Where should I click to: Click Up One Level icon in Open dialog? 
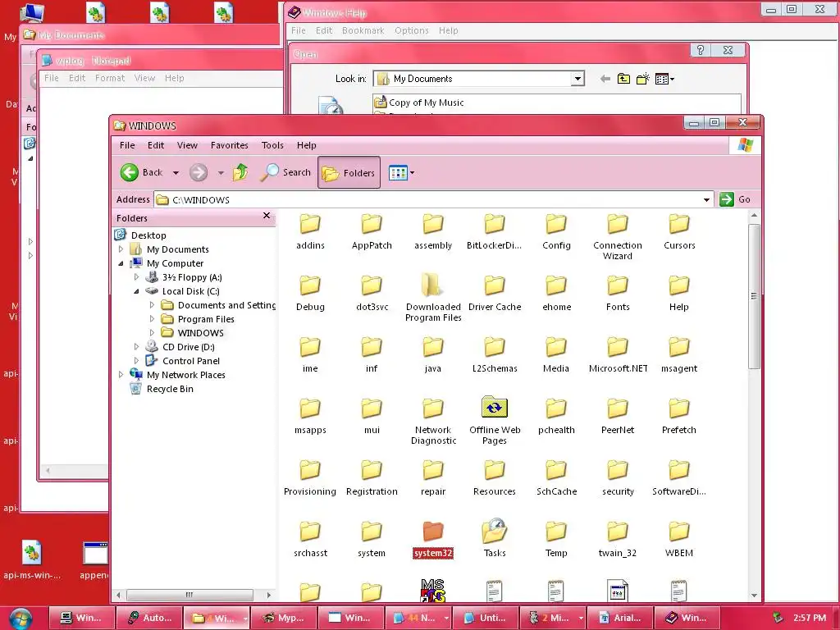tap(623, 80)
